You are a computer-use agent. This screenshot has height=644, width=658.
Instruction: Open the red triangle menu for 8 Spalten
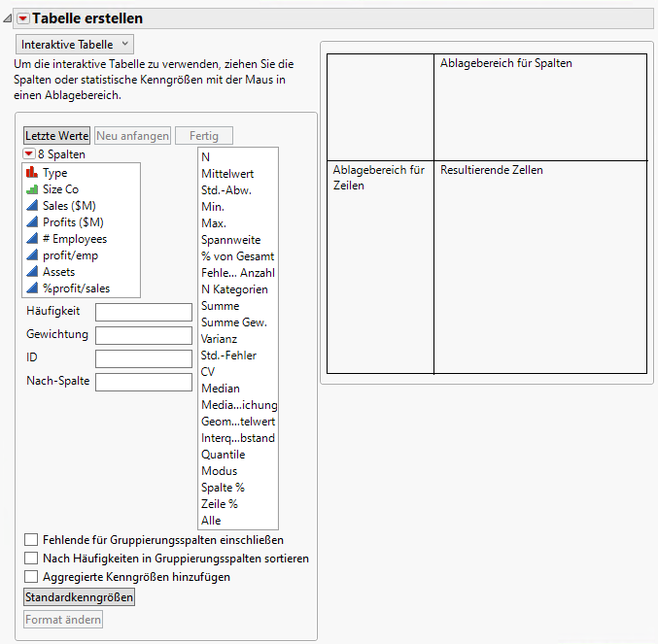[28, 153]
